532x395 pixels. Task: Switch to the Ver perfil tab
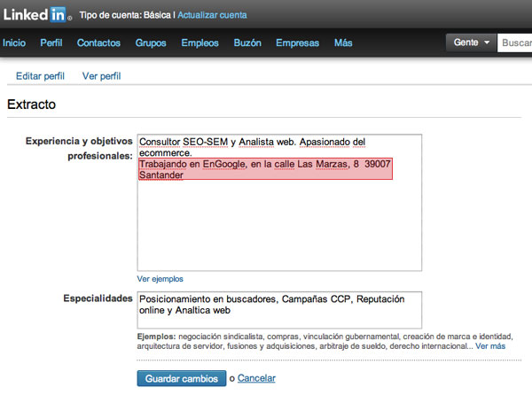click(x=101, y=76)
